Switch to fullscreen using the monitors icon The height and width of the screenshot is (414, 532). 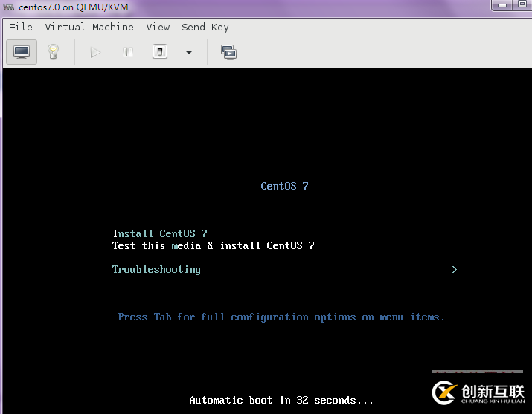click(x=228, y=52)
